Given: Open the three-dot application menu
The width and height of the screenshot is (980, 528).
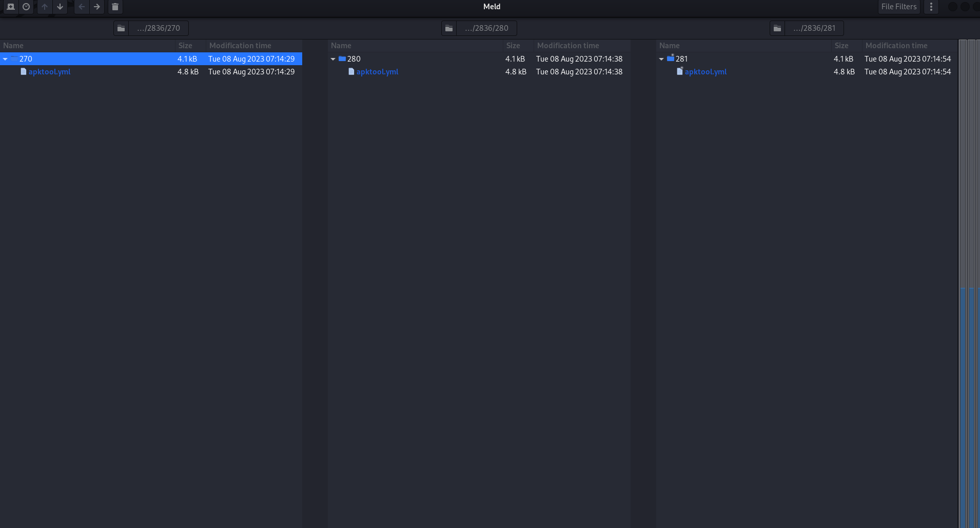Looking at the screenshot, I should [x=931, y=7].
